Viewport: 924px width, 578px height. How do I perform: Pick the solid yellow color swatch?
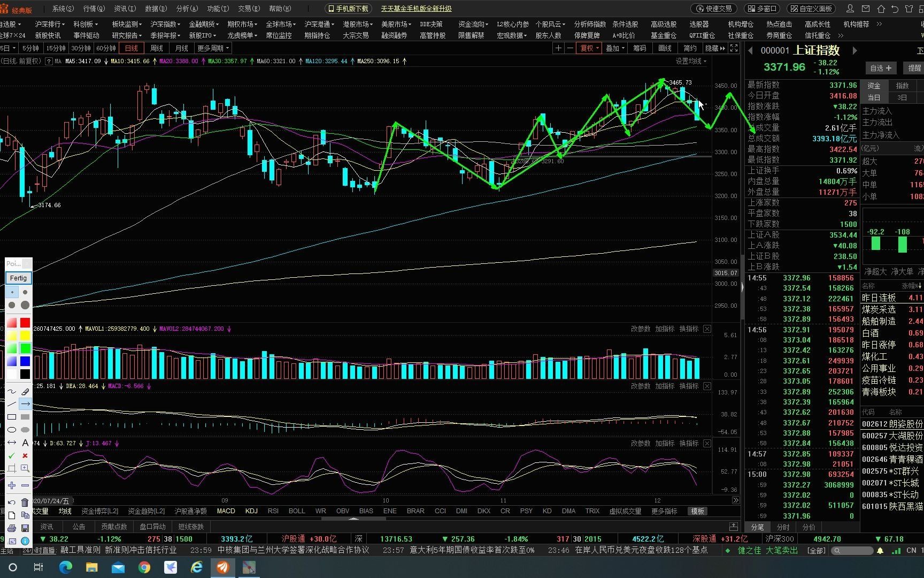(25, 336)
